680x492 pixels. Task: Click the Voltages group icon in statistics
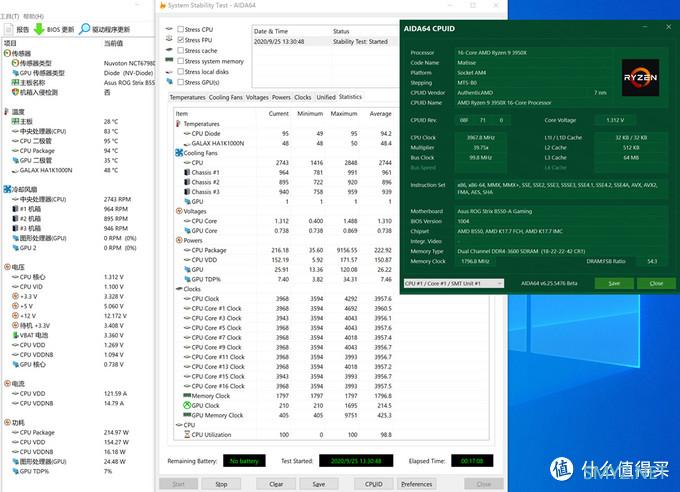[179, 211]
